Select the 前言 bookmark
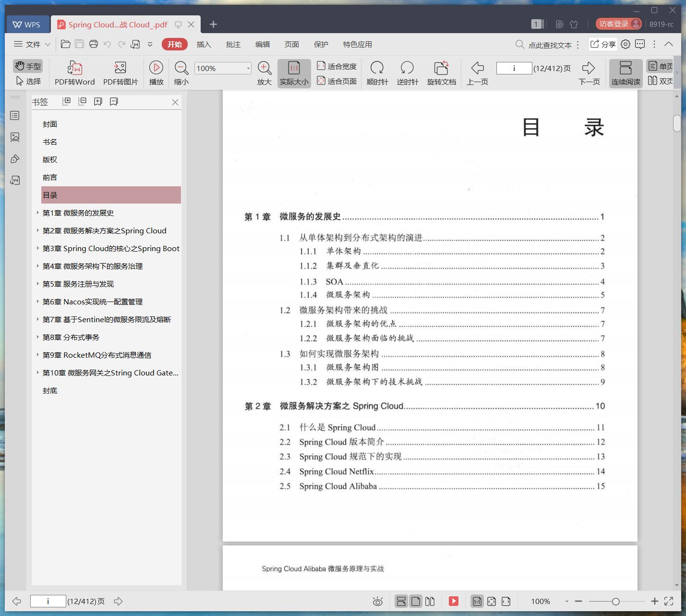Screen dimensions: 686x616 tap(50, 177)
